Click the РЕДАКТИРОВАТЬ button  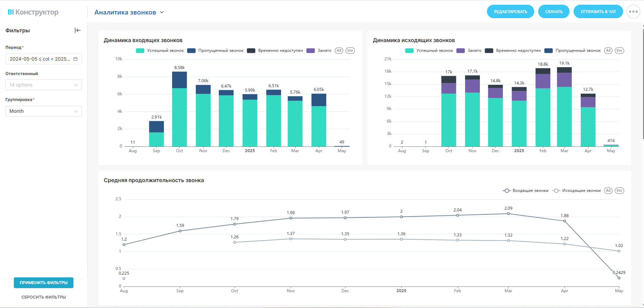(510, 11)
